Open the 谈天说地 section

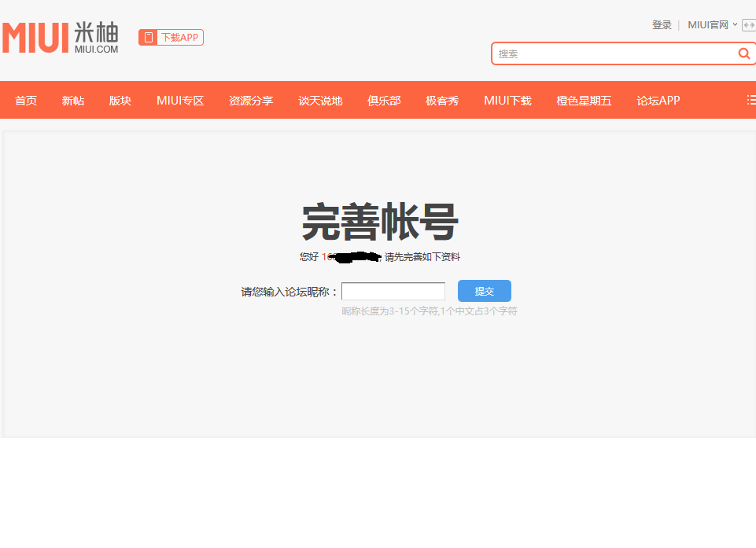320,101
